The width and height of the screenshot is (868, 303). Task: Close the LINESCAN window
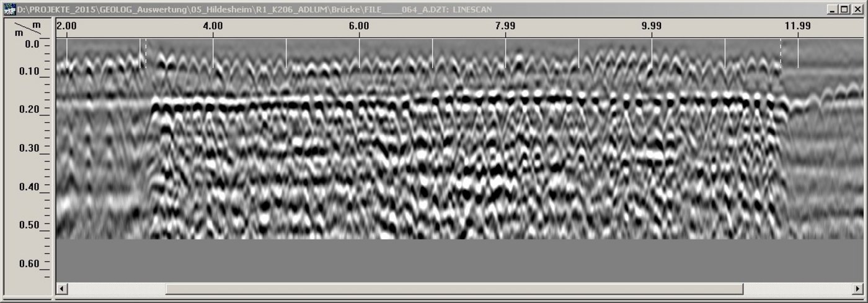(856, 9)
